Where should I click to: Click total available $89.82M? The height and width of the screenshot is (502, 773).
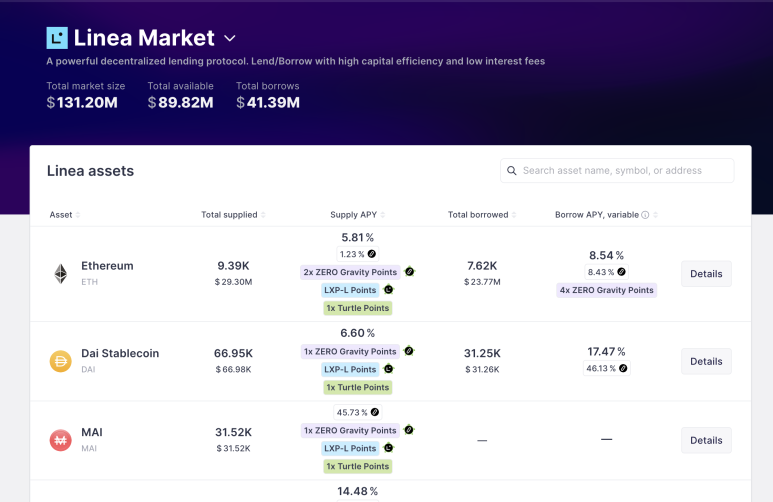coord(180,103)
